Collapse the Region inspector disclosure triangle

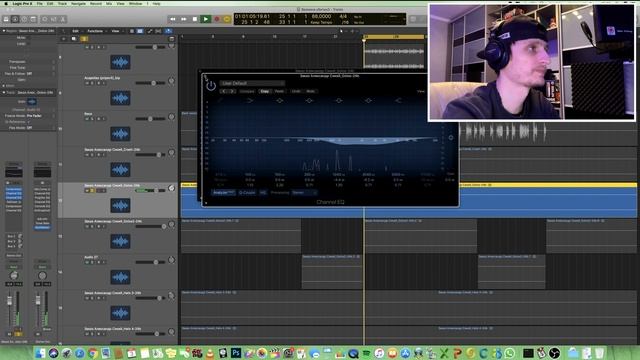[4, 31]
